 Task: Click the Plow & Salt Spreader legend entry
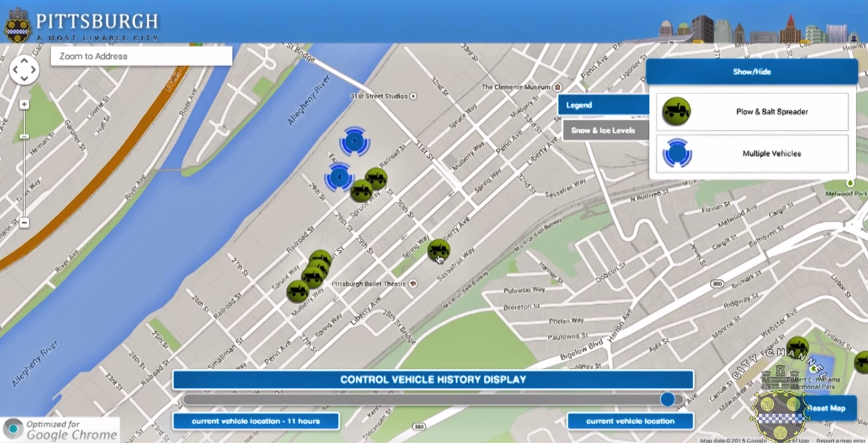click(752, 112)
